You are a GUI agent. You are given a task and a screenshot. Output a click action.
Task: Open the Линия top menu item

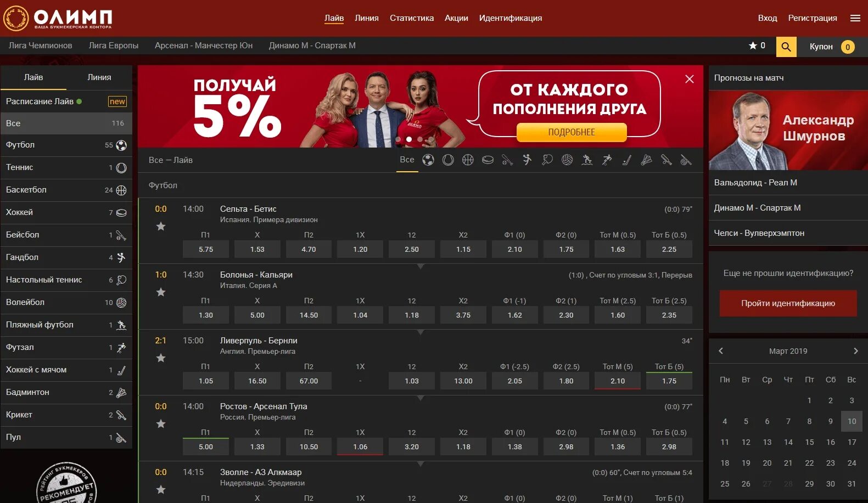(x=367, y=18)
